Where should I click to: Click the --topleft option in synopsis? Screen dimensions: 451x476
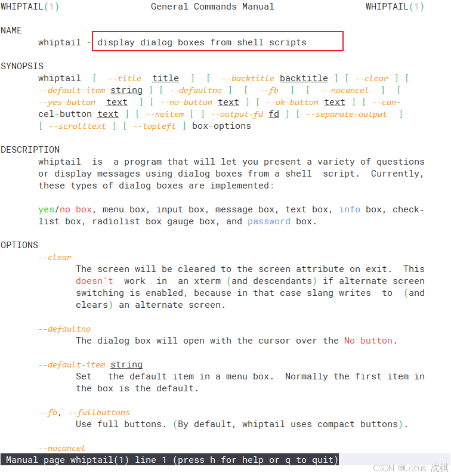[x=155, y=126]
